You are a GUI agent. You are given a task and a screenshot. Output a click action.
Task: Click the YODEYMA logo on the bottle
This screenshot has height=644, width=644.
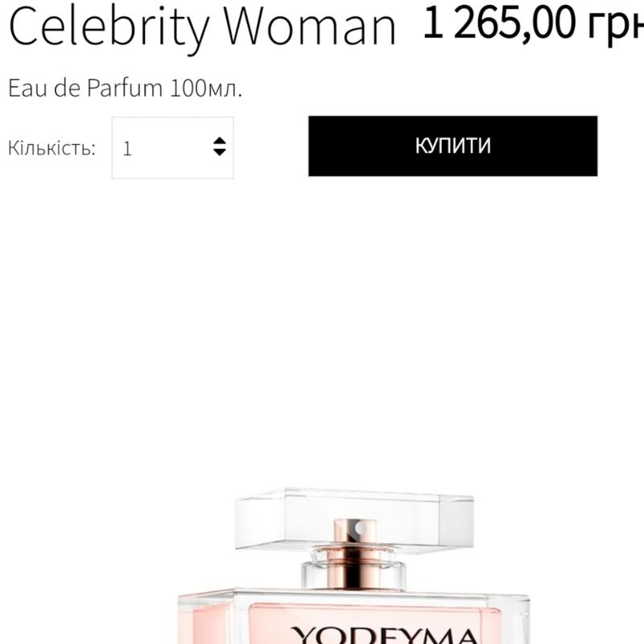point(384,635)
